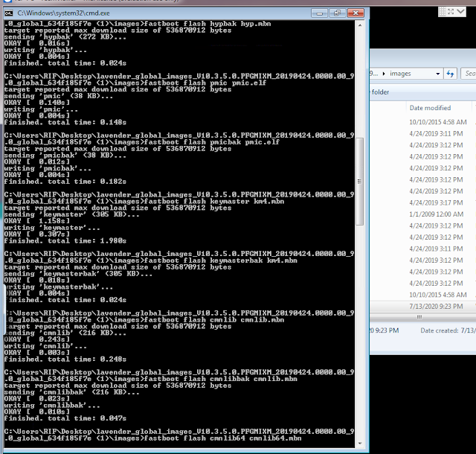476x454 pixels.
Task: Click the 'fastboot flash pmicbak pmic.elf' command
Action: coord(211,142)
